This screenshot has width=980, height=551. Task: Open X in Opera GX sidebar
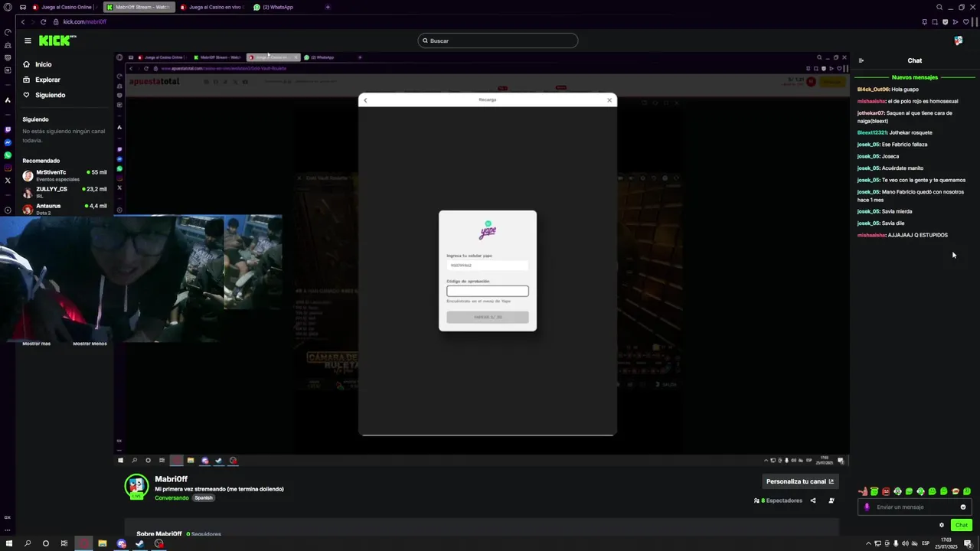[8, 181]
